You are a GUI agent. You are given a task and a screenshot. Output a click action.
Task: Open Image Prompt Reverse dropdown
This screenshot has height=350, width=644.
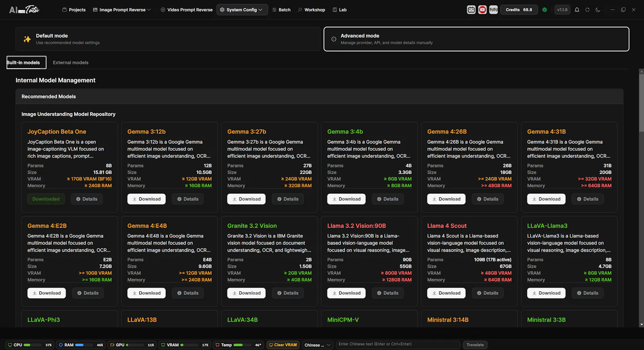tap(122, 10)
